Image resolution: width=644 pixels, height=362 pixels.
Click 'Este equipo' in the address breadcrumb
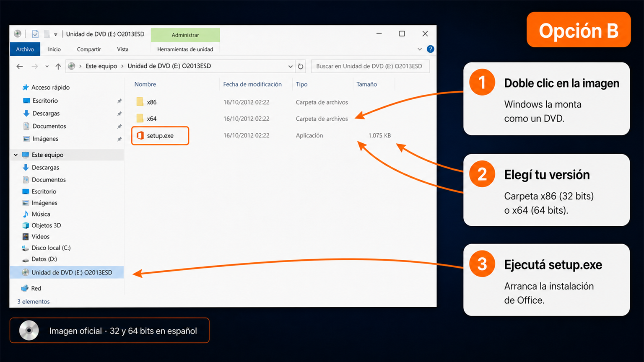(101, 66)
